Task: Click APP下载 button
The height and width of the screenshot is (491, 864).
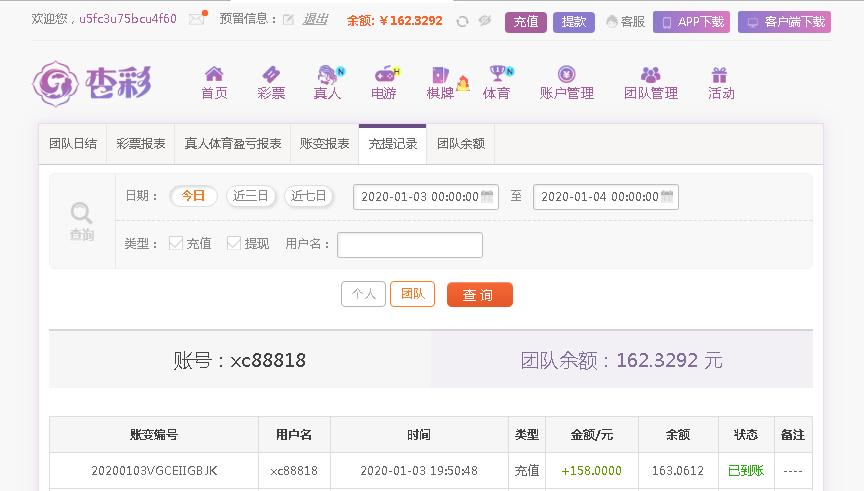Action: click(x=692, y=22)
